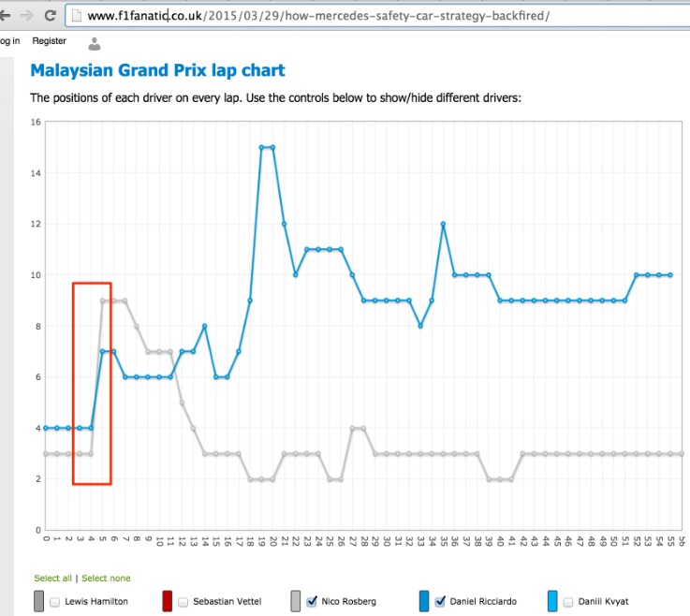Click the 'Select none' drivers link
690x616 pixels.
coord(106,579)
